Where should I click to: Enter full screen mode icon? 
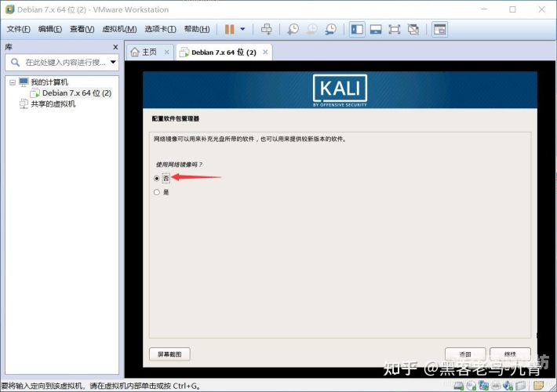pyautogui.click(x=395, y=29)
